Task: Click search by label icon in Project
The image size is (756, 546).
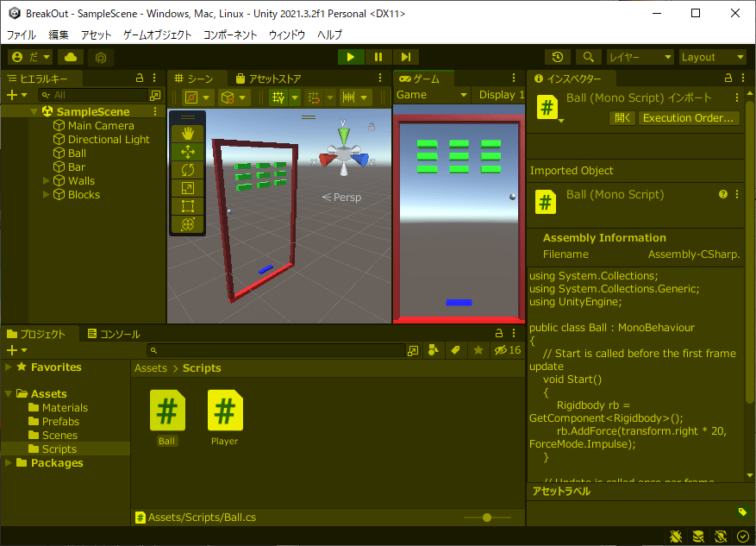Action: (456, 350)
